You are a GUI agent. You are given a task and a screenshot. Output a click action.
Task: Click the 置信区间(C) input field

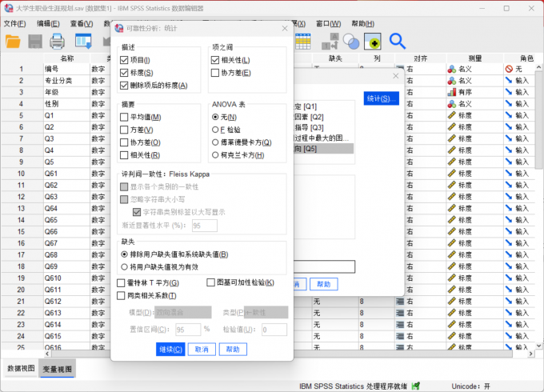[x=188, y=330]
